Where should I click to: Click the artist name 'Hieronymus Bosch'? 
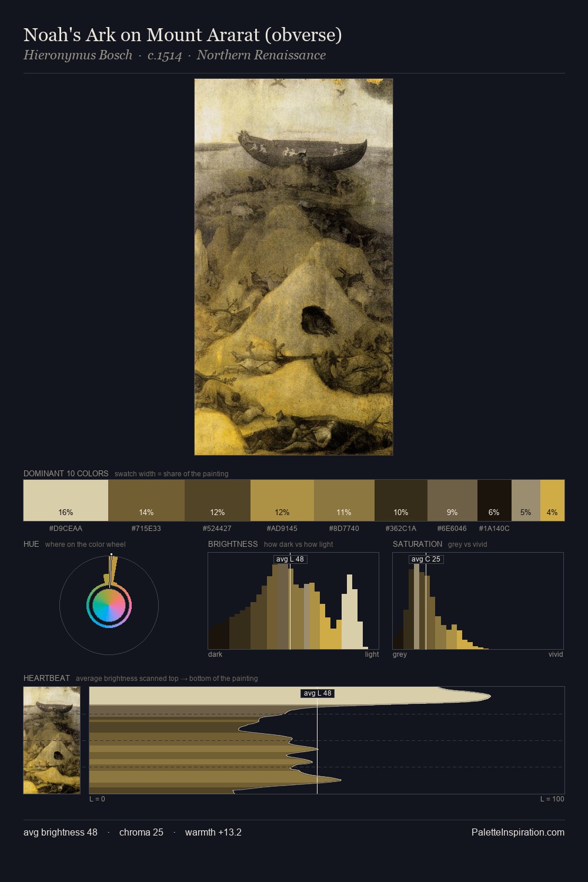click(x=78, y=55)
